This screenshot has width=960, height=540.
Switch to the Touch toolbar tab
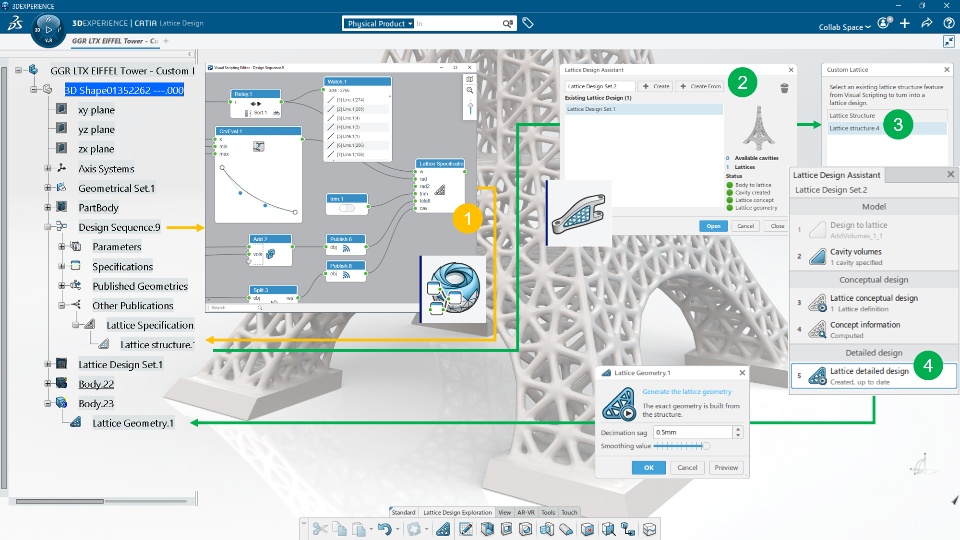click(x=569, y=512)
